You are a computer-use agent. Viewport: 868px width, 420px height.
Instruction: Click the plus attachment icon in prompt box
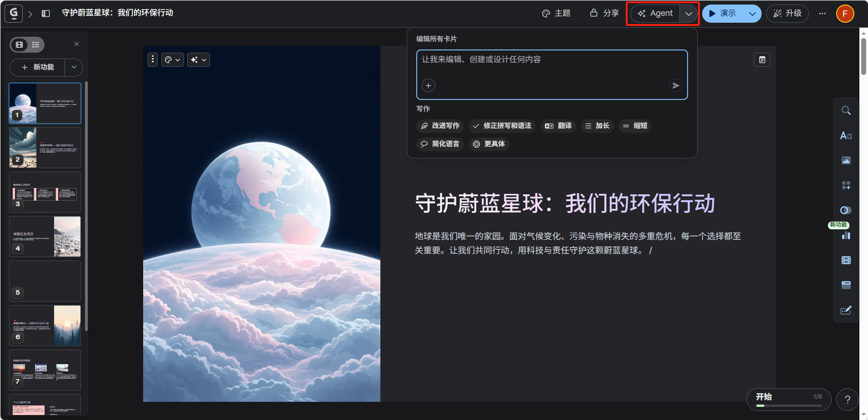[x=428, y=85]
